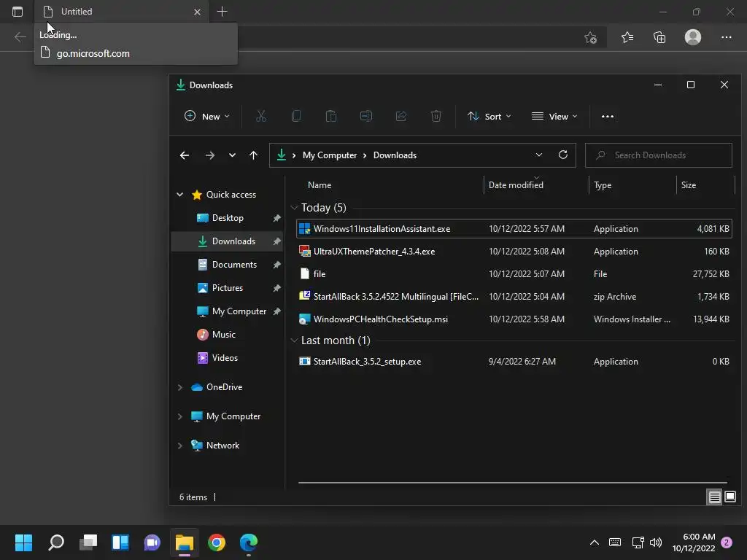Open the View dropdown
747x560 pixels.
click(554, 116)
